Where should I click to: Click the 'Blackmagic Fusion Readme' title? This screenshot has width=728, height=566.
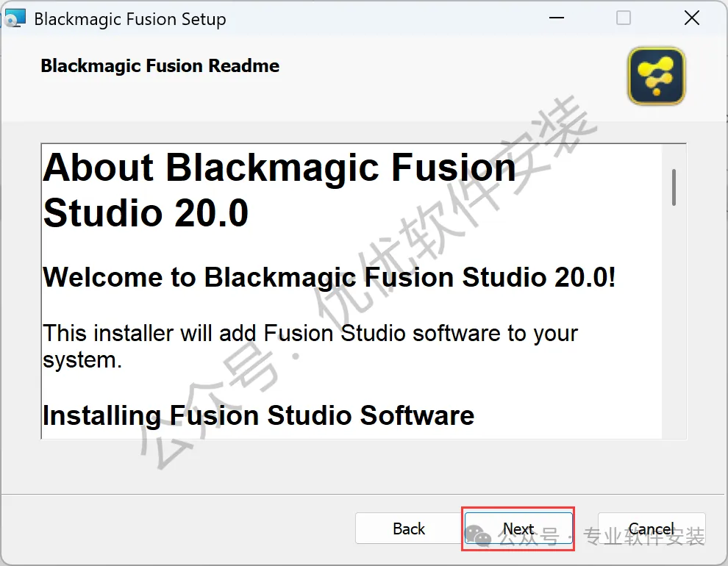click(x=160, y=66)
